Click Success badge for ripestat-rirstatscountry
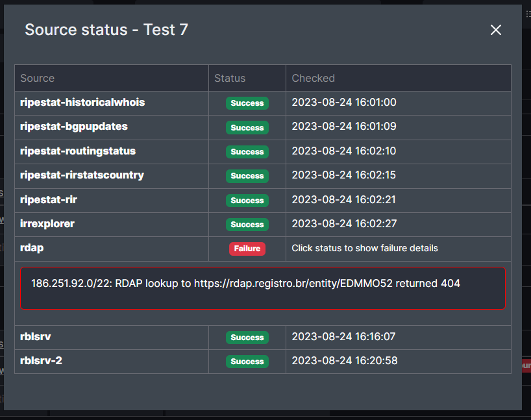The width and height of the screenshot is (531, 420). (x=247, y=176)
